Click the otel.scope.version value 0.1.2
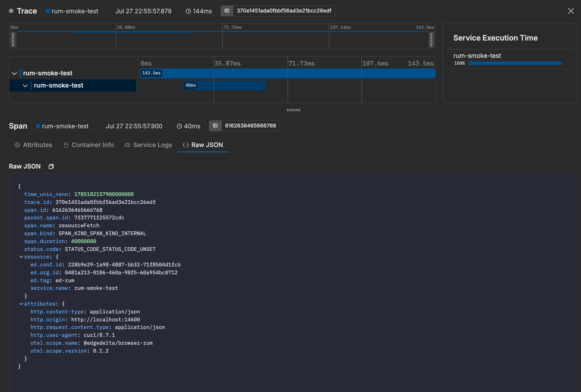This screenshot has width=581, height=392. (101, 351)
